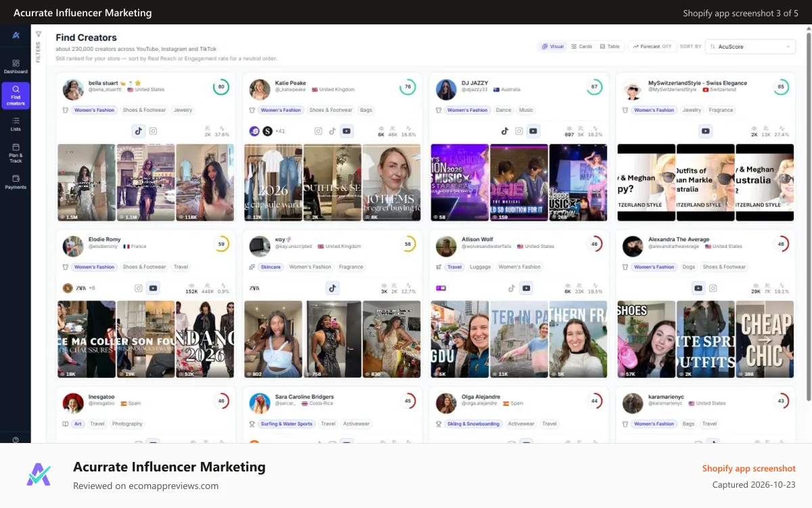The image size is (812, 508).
Task: Select Instagram icon on Elodie Romy card
Action: click(139, 289)
